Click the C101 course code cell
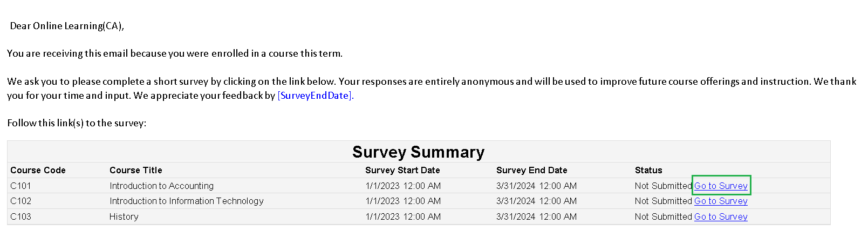This screenshot has width=868, height=251. click(x=20, y=186)
